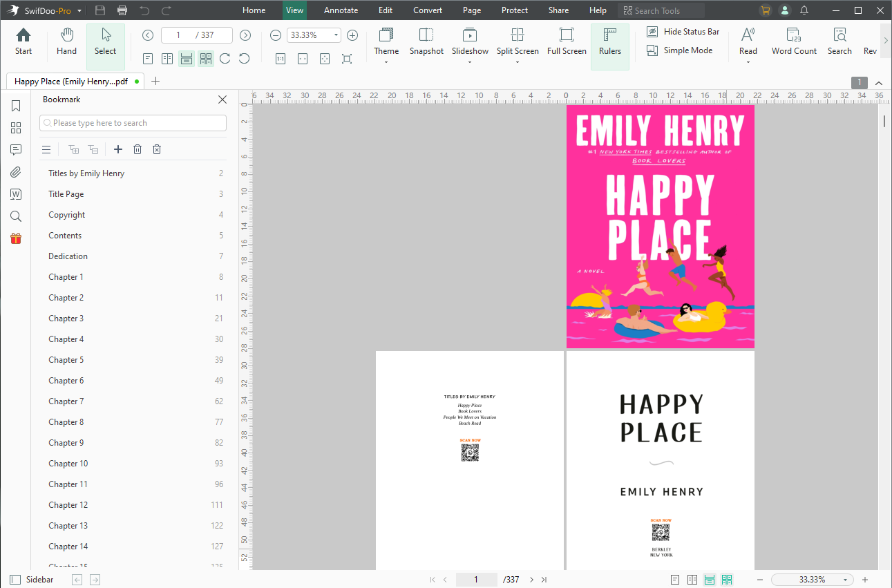Close the Bookmark panel
This screenshot has height=588, width=892.
(222, 99)
